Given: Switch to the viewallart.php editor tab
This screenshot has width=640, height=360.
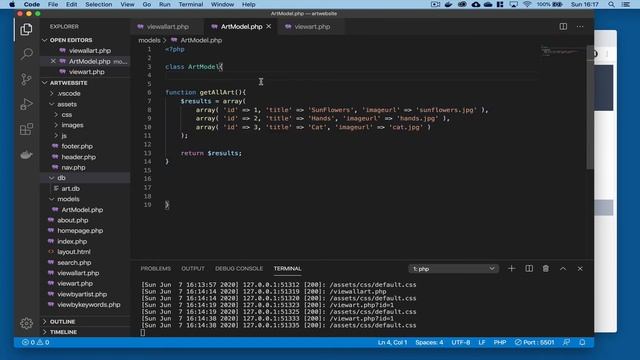Looking at the screenshot, I should pos(167,27).
